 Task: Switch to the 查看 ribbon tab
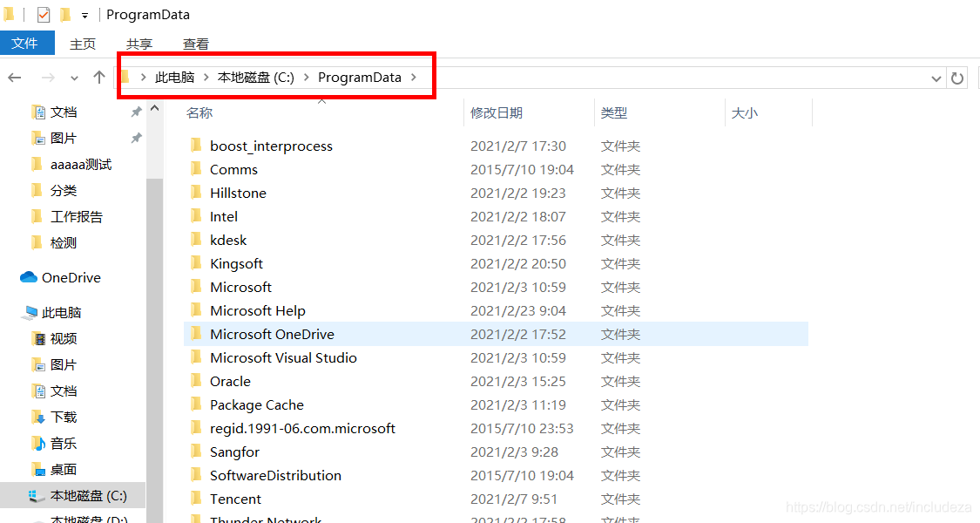(x=195, y=44)
